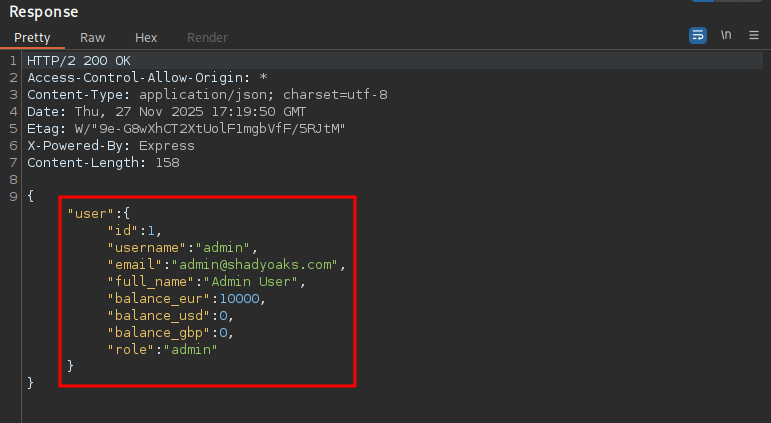Click the Content-Length 158 header

103,162
